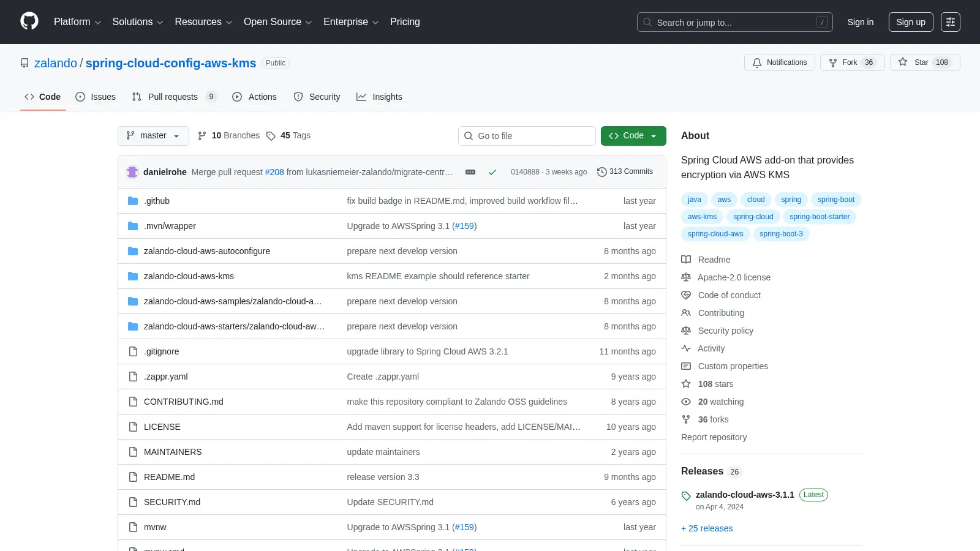Click danielrohe's avatar image

(x=132, y=172)
